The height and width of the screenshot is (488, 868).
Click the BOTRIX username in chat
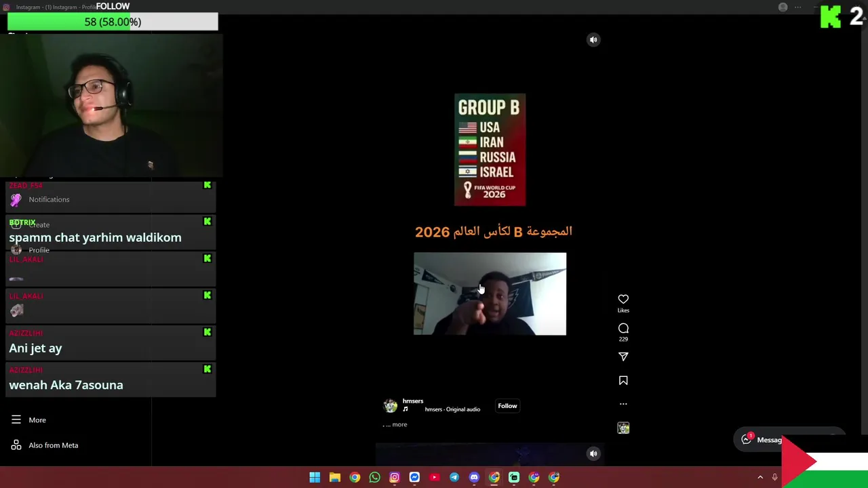tap(22, 222)
